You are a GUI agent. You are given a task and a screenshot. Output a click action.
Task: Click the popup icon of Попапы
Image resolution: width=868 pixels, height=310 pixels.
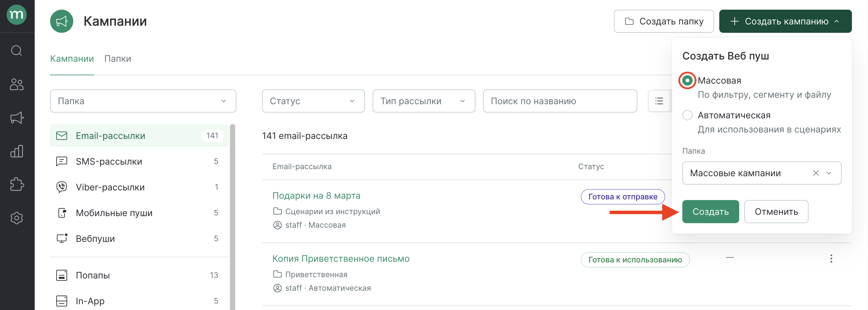(x=62, y=275)
